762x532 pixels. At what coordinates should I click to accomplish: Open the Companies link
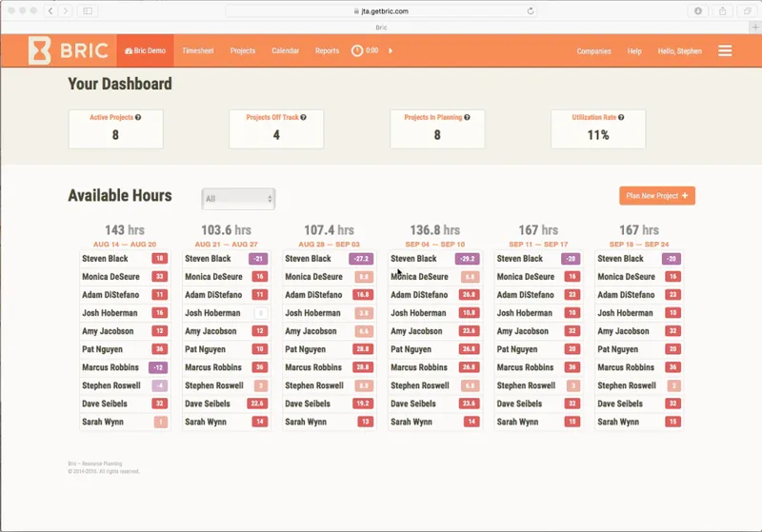tap(593, 51)
